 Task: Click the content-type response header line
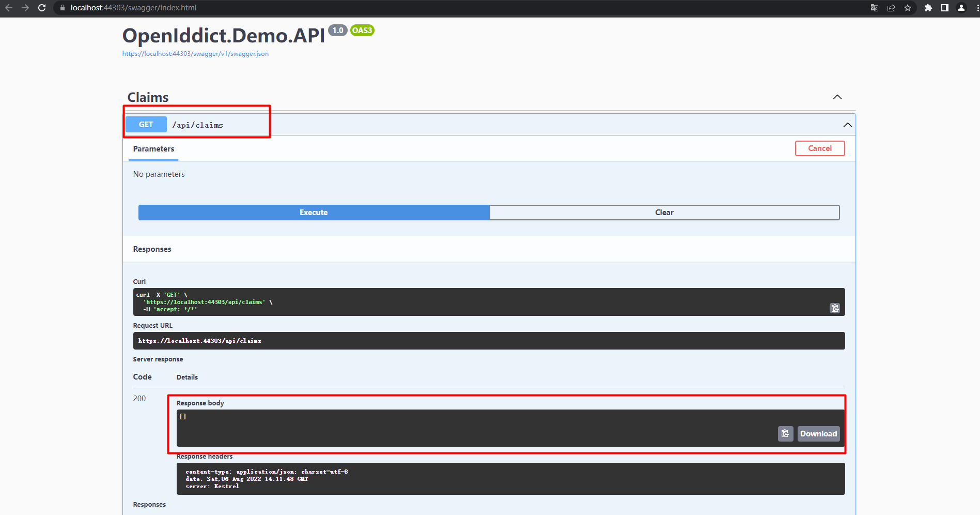point(267,472)
